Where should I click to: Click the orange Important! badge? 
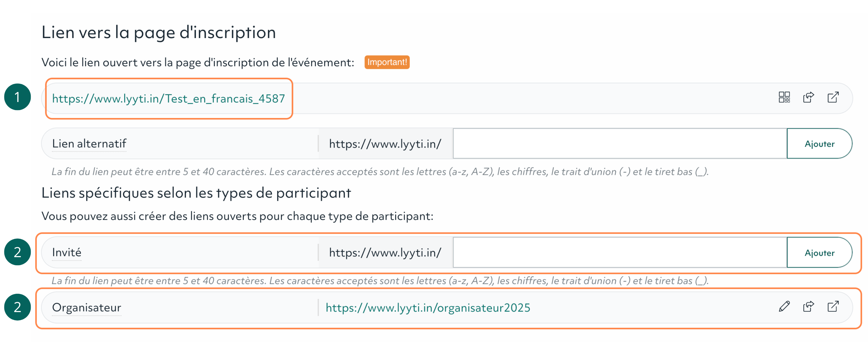[387, 62]
